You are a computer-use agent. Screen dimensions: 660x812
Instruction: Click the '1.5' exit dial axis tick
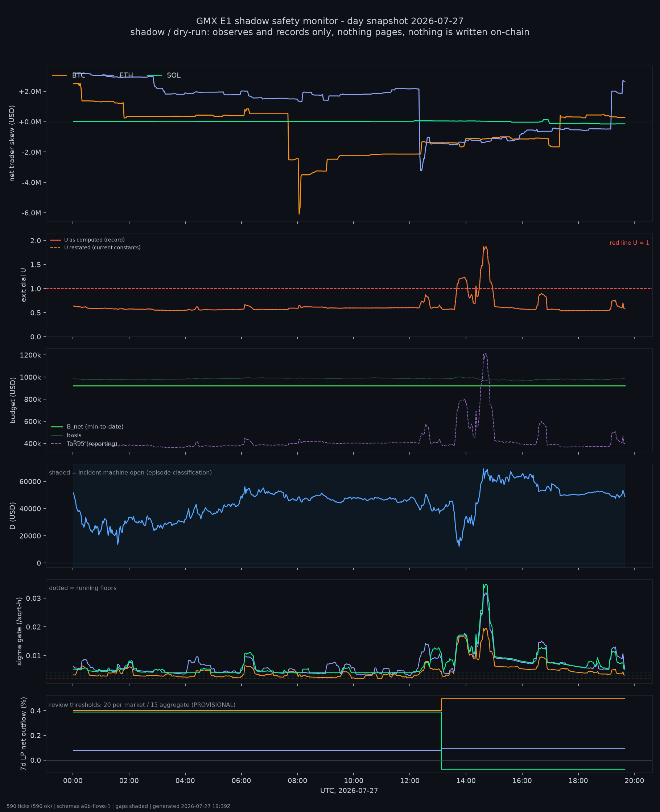coord(36,265)
